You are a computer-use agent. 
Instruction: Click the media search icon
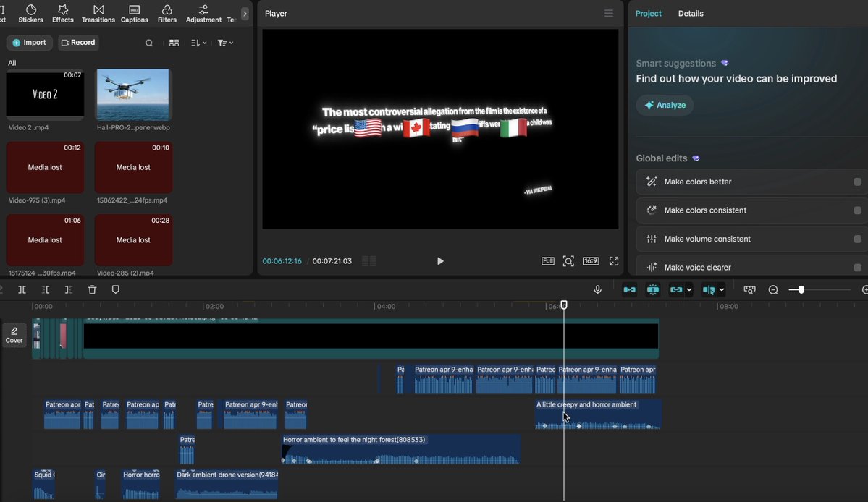[x=149, y=43]
